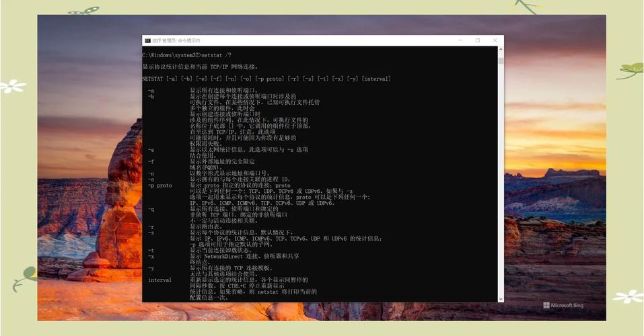The image size is (644, 336).
Task: Click the 'netstat /?' command line
Action: click(x=187, y=55)
